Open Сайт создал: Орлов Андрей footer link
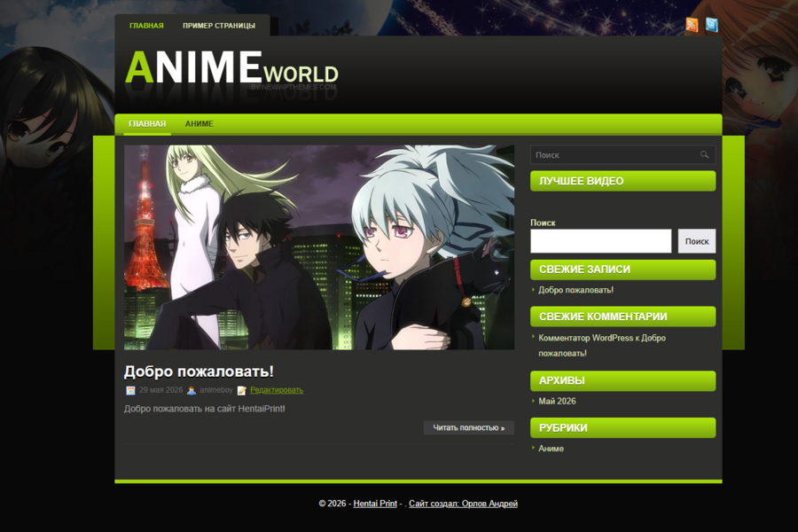 (x=463, y=504)
